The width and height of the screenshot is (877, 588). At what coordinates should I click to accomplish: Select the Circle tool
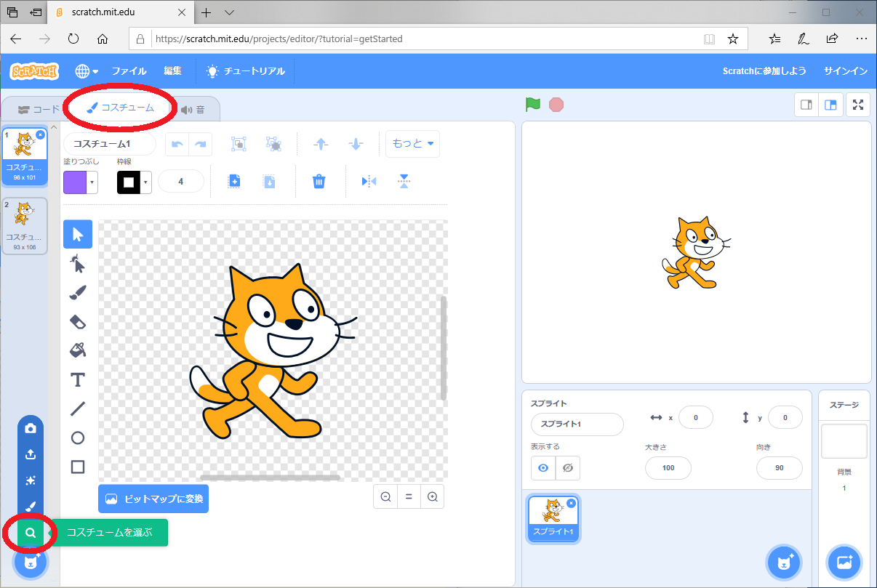[x=78, y=438]
